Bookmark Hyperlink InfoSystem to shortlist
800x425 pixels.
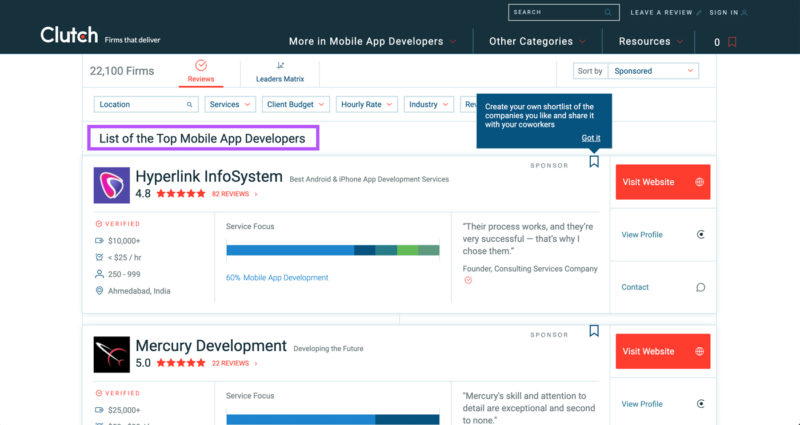[594, 162]
